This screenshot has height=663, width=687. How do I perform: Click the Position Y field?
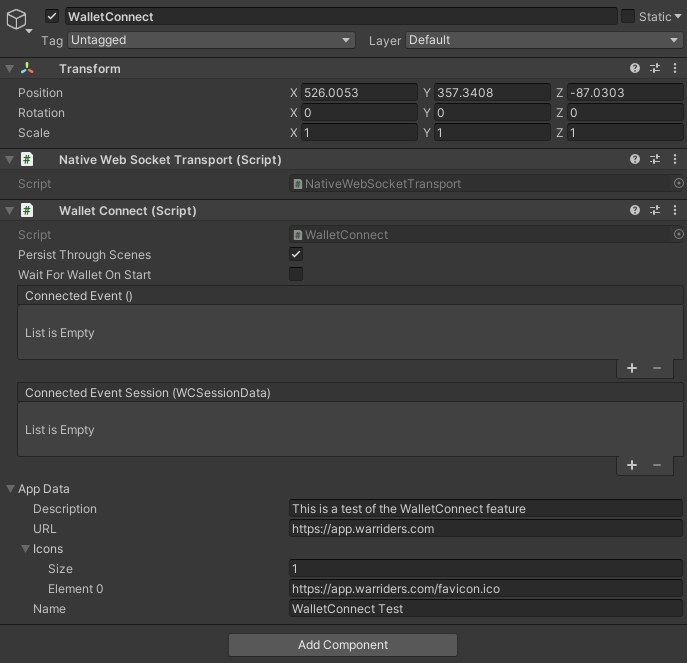(492, 92)
